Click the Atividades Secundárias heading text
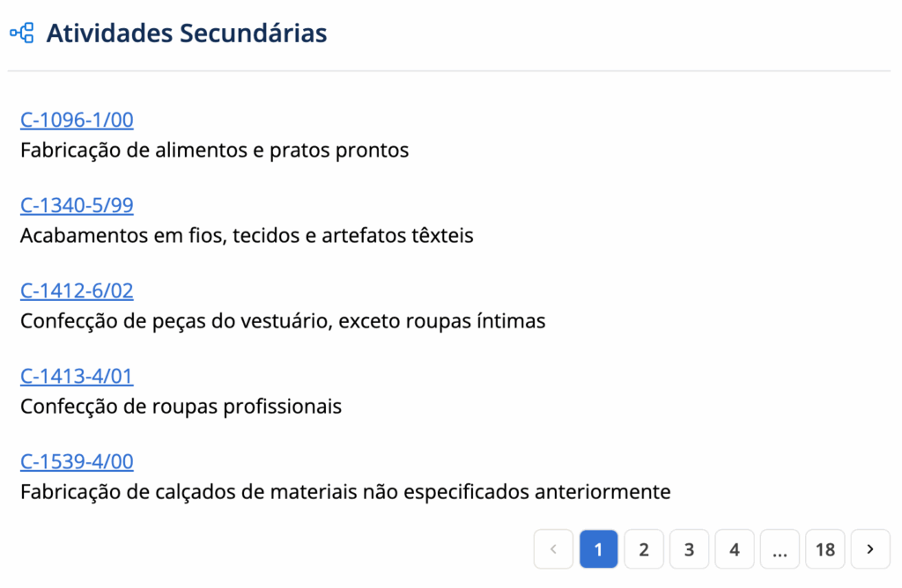Viewport: 902px width, 588px height. 186,33
